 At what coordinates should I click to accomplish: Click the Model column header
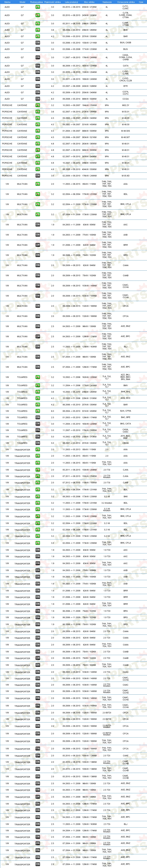(22, 2)
